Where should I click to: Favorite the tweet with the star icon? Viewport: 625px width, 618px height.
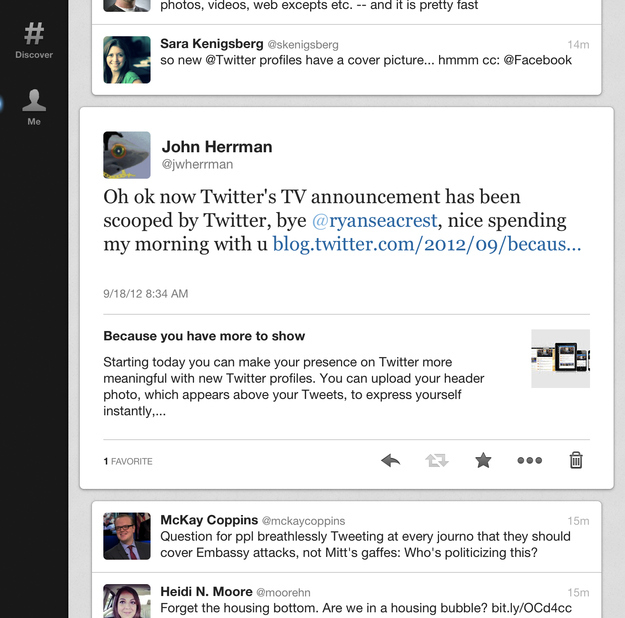pos(483,461)
